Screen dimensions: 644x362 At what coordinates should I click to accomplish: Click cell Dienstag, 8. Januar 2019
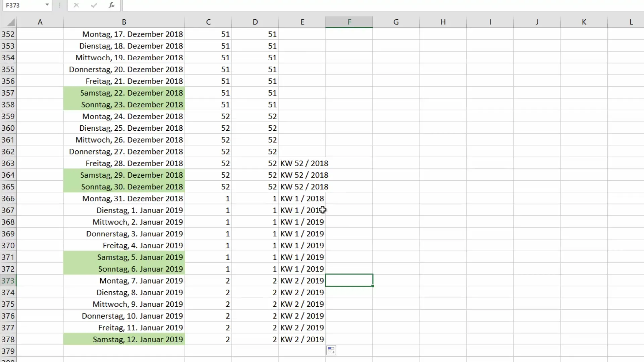click(x=124, y=292)
